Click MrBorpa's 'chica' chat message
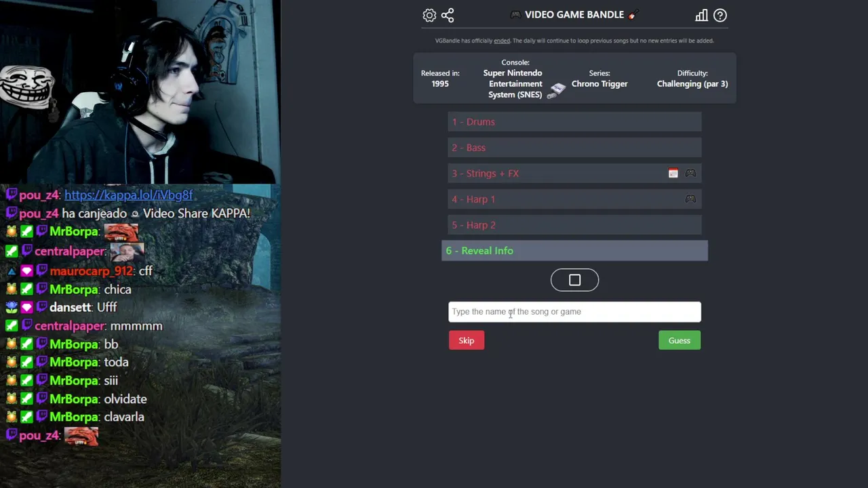This screenshot has width=868, height=488. coord(117,289)
